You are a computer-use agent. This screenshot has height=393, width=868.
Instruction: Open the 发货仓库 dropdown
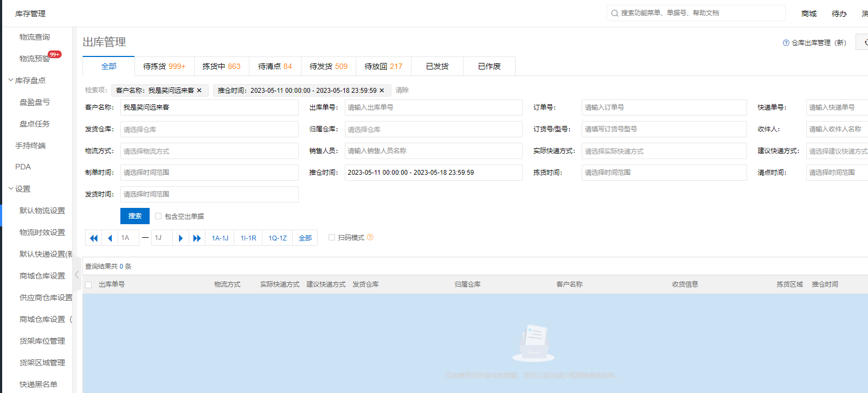(209, 129)
